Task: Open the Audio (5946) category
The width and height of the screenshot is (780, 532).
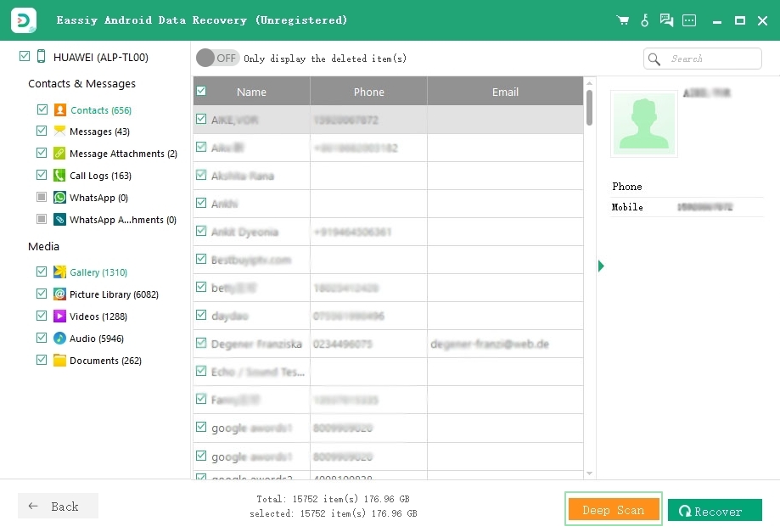Action: 97,339
